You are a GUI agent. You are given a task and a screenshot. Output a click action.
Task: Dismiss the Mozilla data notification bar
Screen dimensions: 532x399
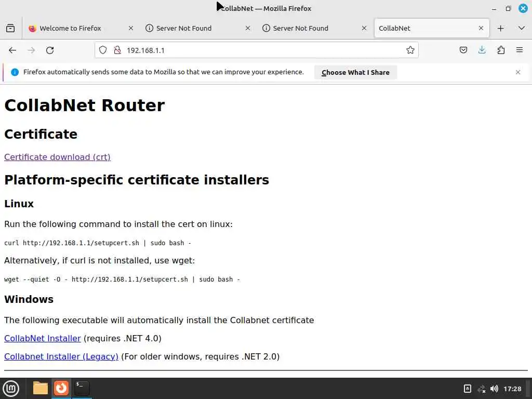point(518,72)
